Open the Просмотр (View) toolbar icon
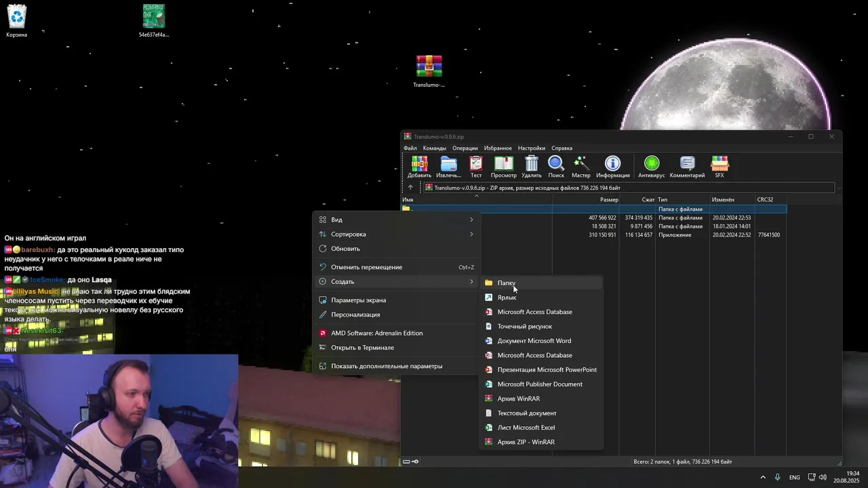The width and height of the screenshot is (868, 488). tap(503, 167)
